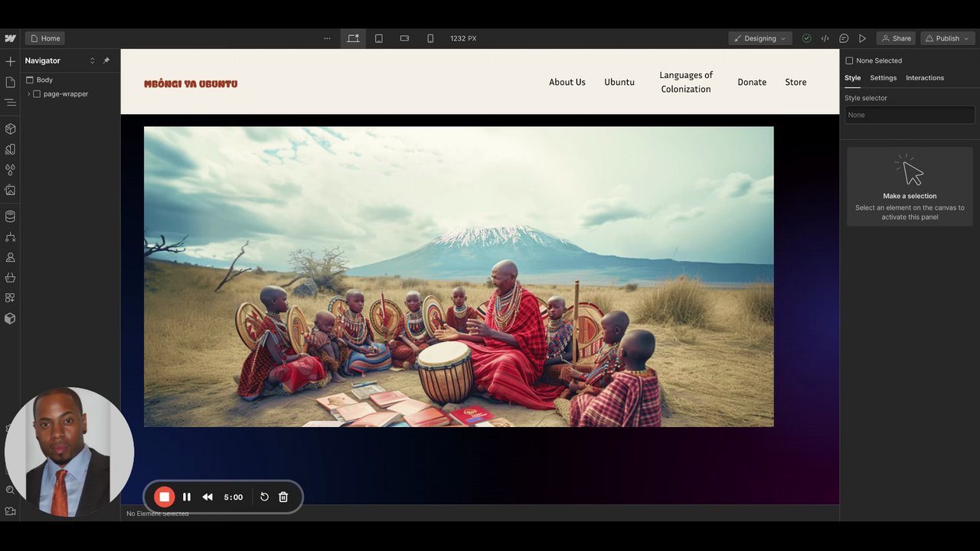Open the Pages panel icon
This screenshot has width=980, height=551.
click(x=10, y=82)
